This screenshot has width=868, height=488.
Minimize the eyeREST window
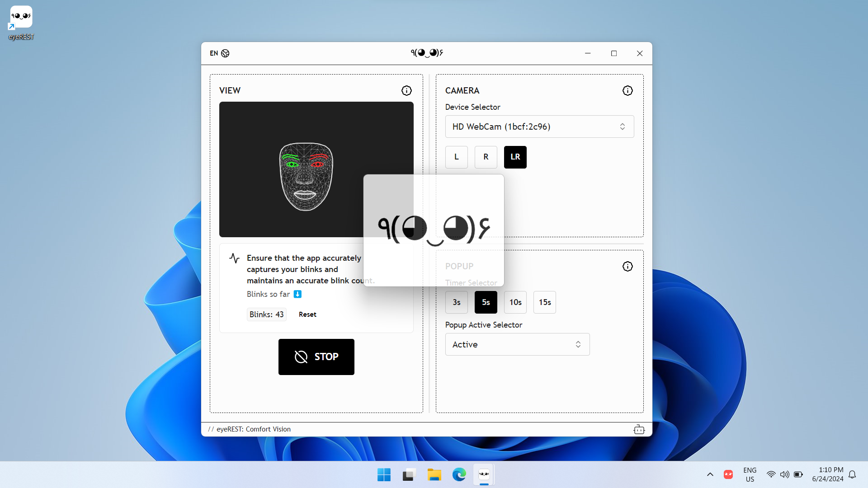click(588, 53)
